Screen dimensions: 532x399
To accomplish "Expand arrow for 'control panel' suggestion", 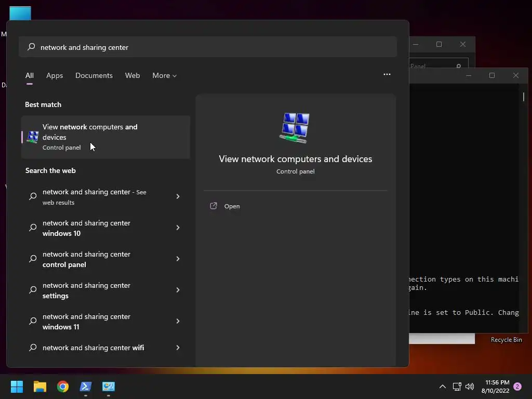I will click(x=178, y=259).
